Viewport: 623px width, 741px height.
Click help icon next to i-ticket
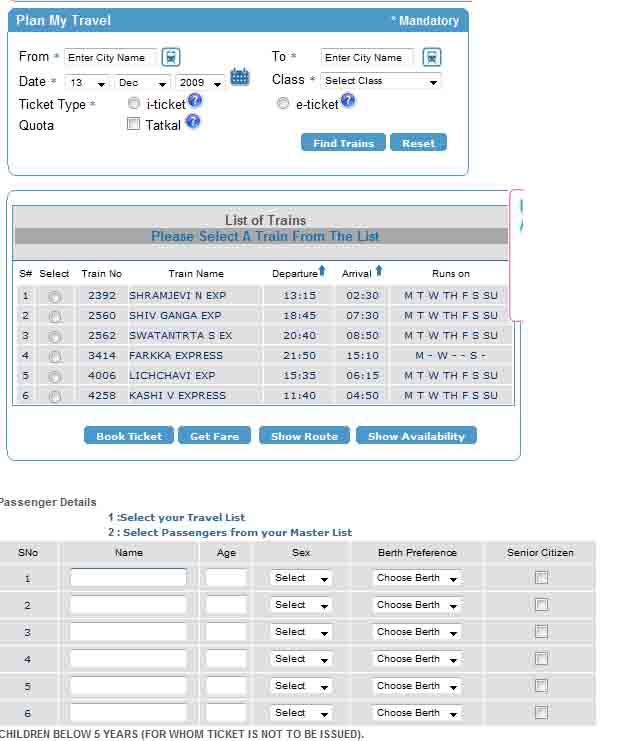pyautogui.click(x=195, y=100)
